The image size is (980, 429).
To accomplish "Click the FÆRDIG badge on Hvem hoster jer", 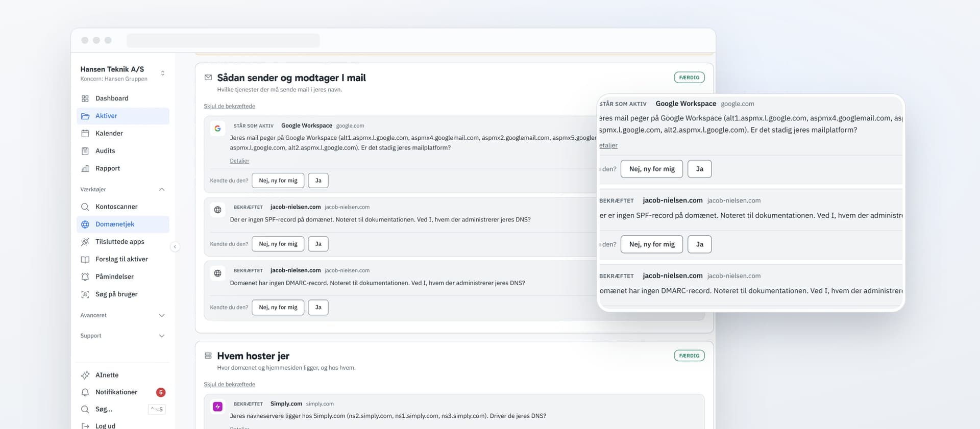I will coord(689,356).
